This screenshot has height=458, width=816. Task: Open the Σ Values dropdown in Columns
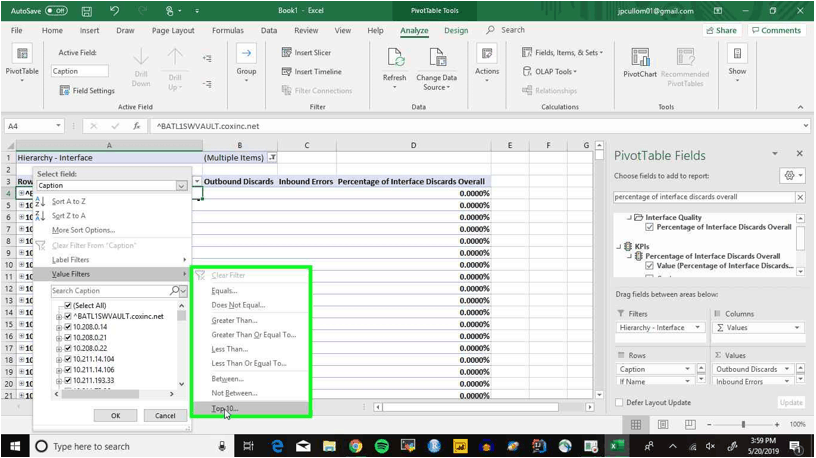click(797, 327)
